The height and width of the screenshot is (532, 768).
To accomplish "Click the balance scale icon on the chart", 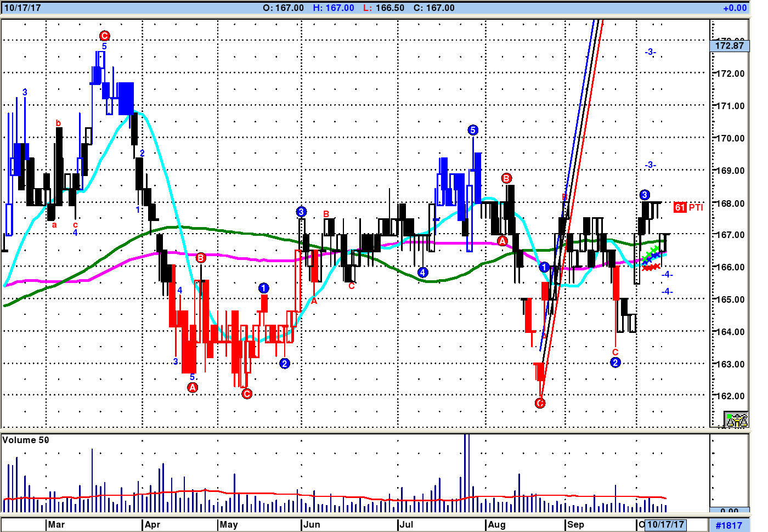I will click(736, 420).
